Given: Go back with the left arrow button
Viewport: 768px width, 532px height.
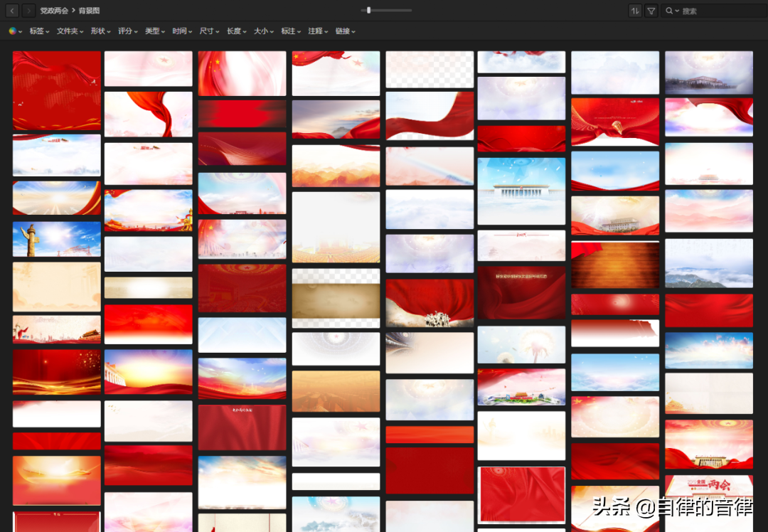Looking at the screenshot, I should click(12, 10).
